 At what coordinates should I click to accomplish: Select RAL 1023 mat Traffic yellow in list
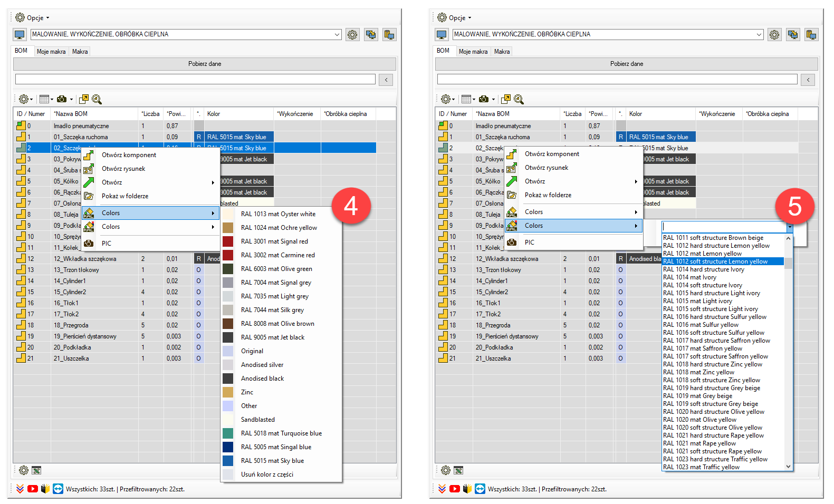[x=723, y=467]
